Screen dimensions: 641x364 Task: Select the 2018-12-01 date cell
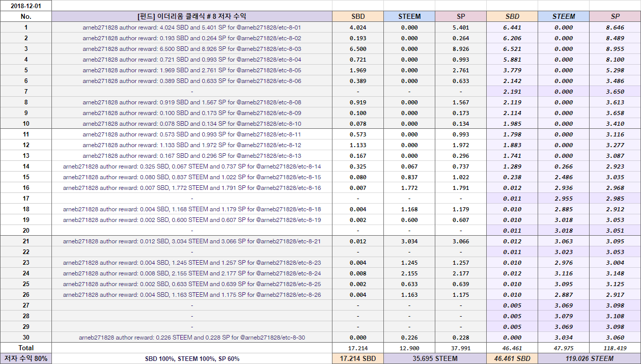point(26,6)
